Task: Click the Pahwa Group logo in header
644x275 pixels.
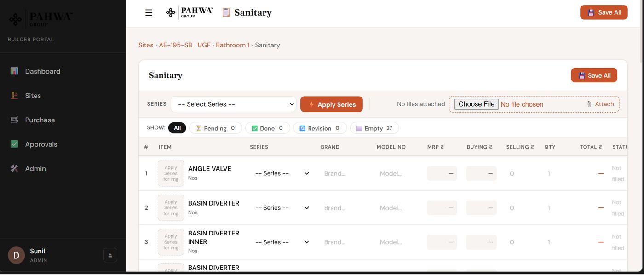Action: (189, 12)
